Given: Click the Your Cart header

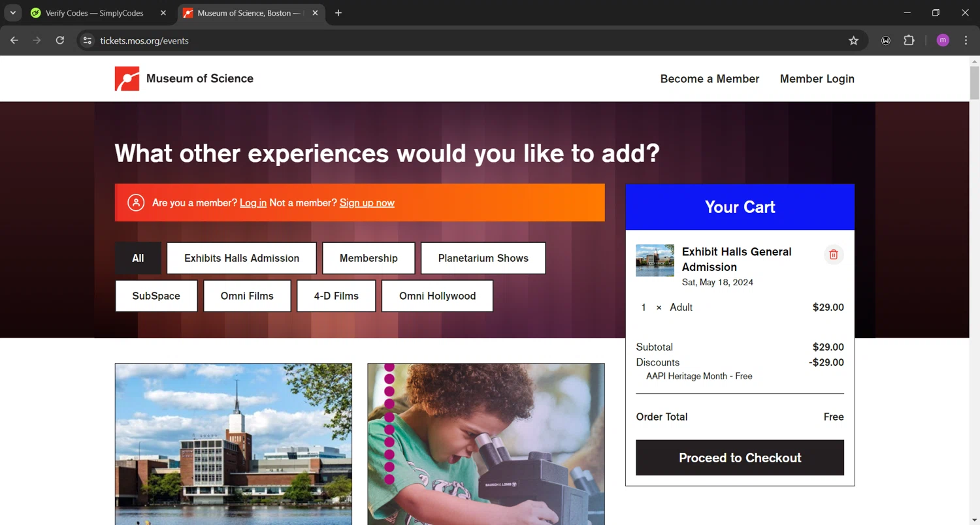Looking at the screenshot, I should click(x=740, y=207).
